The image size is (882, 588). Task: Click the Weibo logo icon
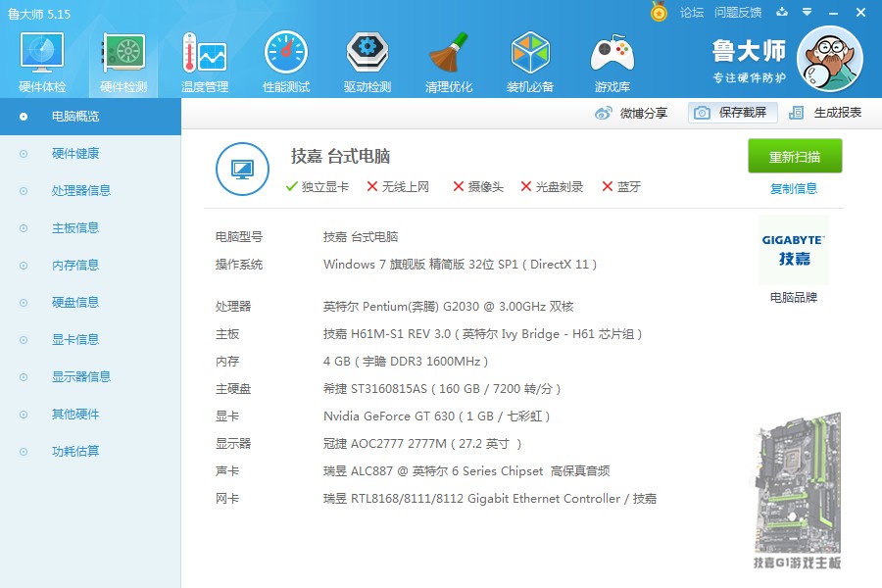(x=603, y=113)
